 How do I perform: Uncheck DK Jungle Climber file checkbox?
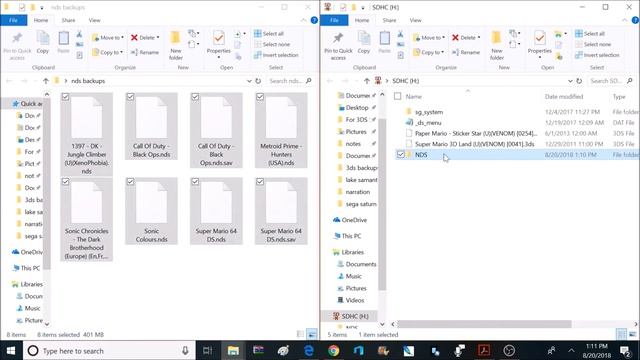pyautogui.click(x=65, y=97)
